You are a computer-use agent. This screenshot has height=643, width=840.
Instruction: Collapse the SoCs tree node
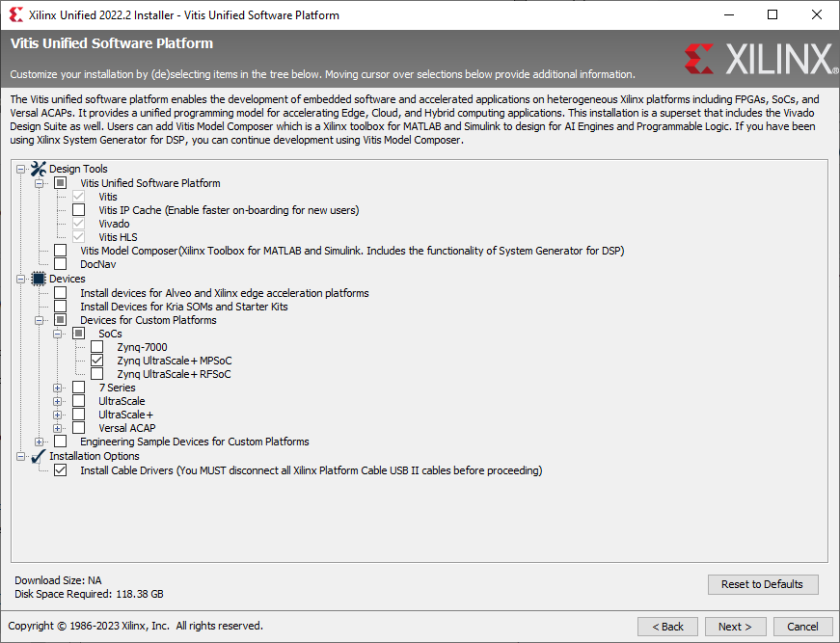tap(58, 334)
